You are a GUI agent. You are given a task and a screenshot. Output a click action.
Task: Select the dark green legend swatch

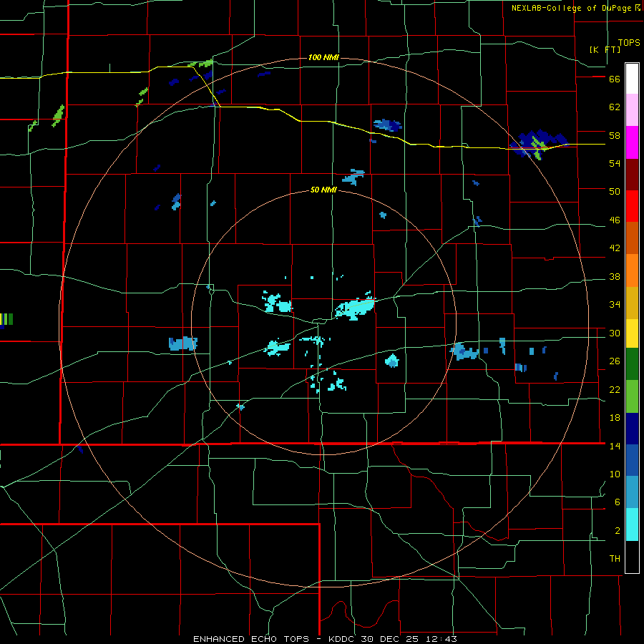click(632, 364)
